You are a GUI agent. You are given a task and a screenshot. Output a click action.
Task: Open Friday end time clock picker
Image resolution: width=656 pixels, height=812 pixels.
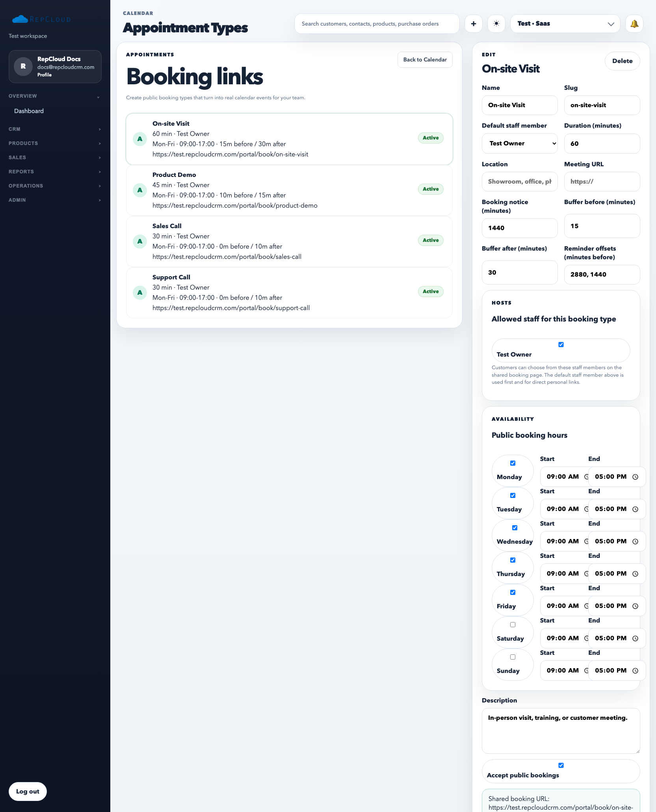(x=635, y=606)
